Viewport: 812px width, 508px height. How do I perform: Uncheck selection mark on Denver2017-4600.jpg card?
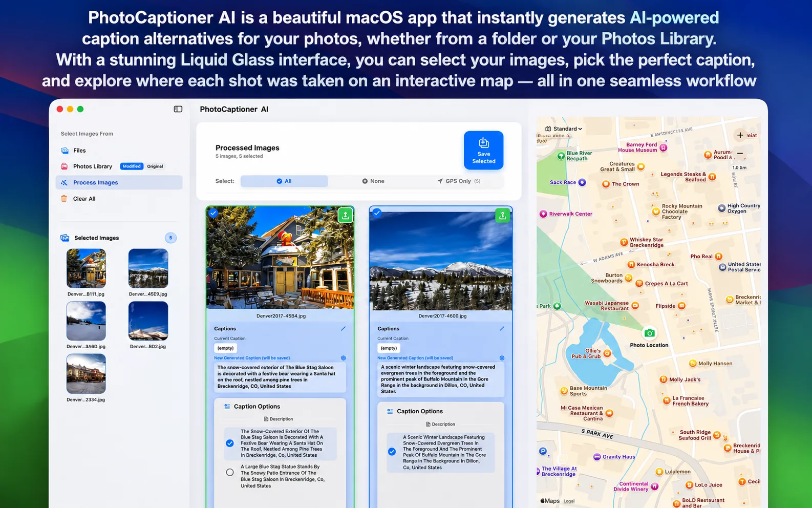pos(377,213)
